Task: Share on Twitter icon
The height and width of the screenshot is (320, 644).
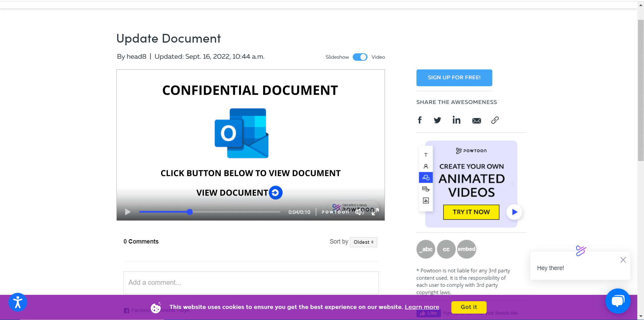Action: coord(437,120)
